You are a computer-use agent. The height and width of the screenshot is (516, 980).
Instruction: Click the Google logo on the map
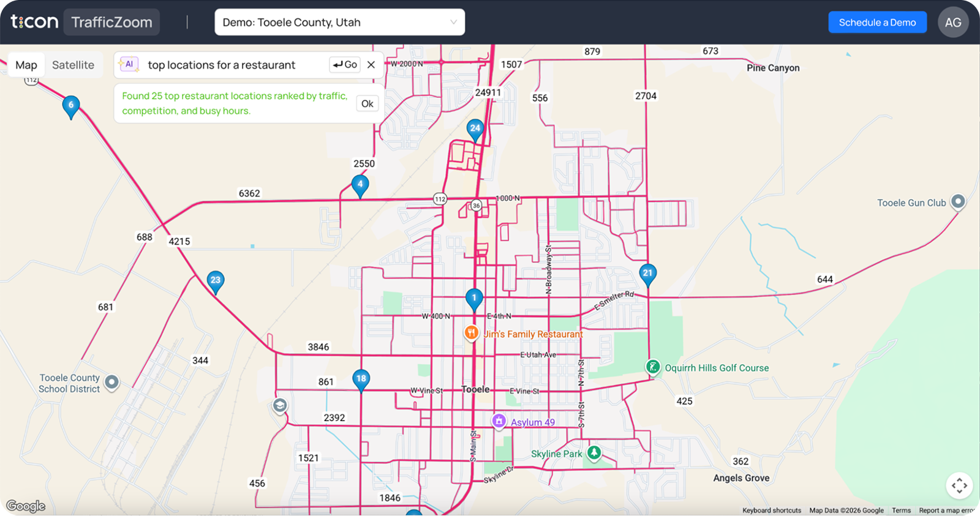coord(26,506)
